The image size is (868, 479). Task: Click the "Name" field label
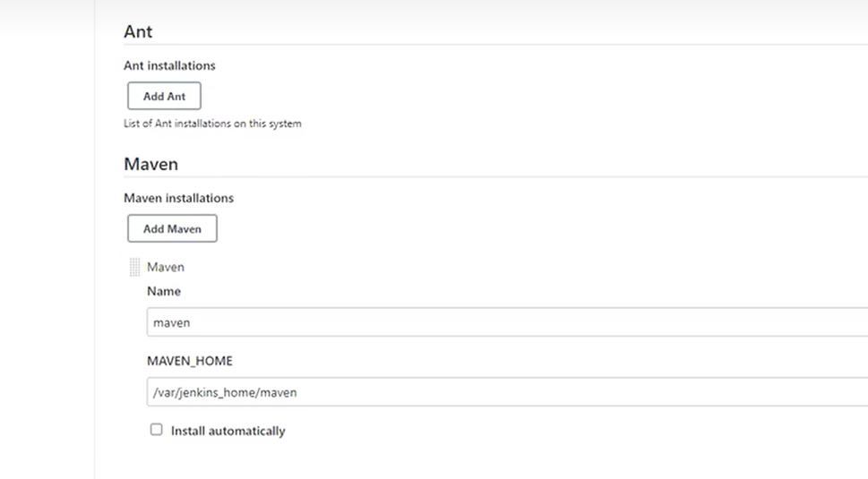point(164,291)
